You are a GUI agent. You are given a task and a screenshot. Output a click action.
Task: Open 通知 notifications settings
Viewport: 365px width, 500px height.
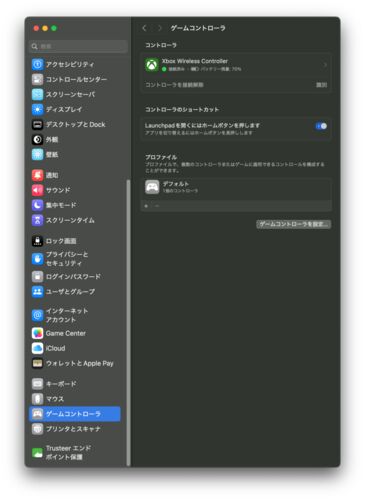[45, 175]
